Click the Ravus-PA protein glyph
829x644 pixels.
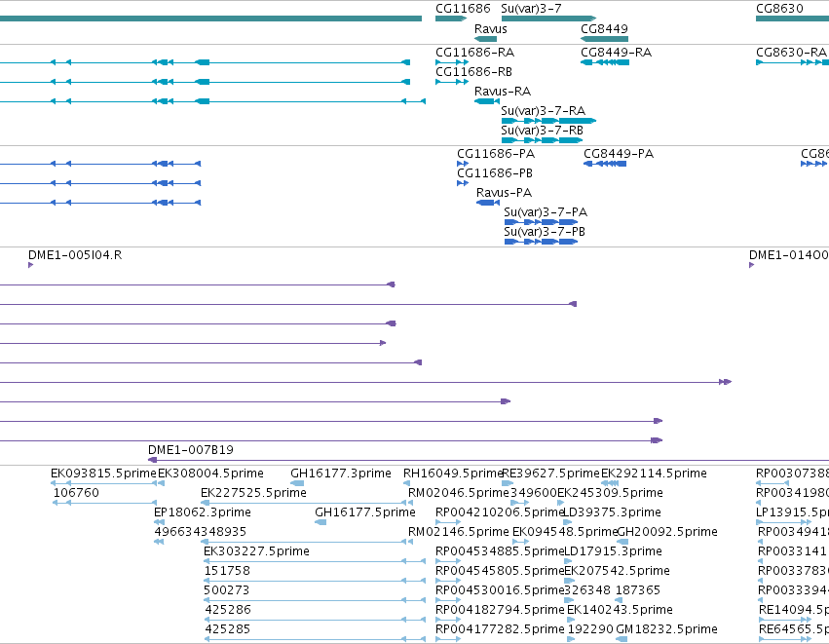(x=487, y=203)
